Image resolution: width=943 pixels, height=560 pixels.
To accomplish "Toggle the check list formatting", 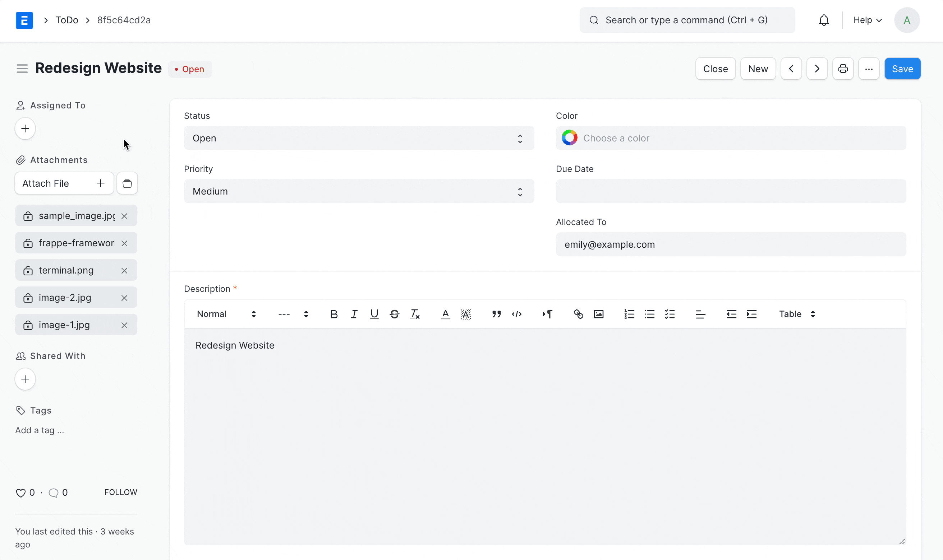I will tap(670, 314).
